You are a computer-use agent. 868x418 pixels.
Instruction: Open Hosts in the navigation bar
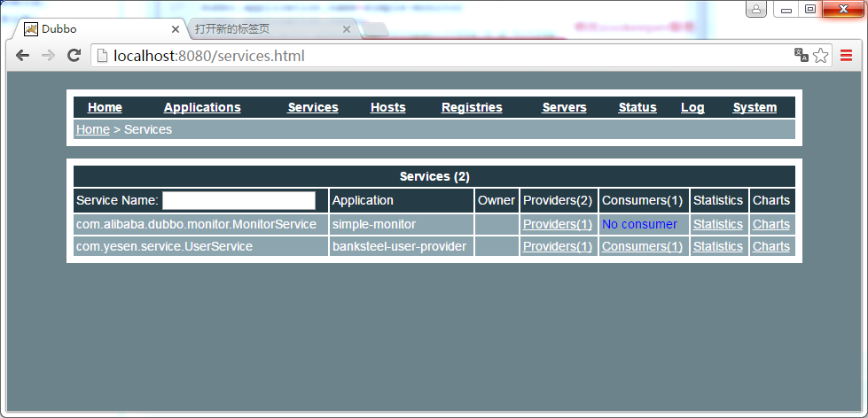point(388,107)
